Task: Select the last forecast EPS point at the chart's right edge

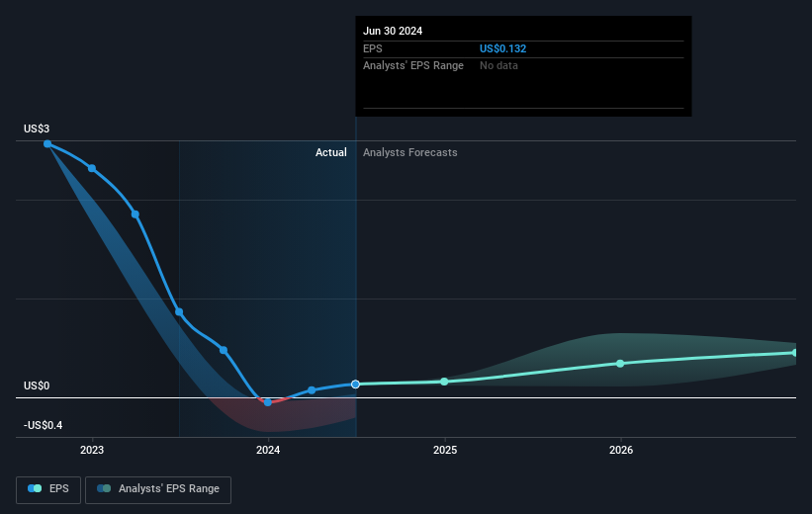Action: coord(795,353)
